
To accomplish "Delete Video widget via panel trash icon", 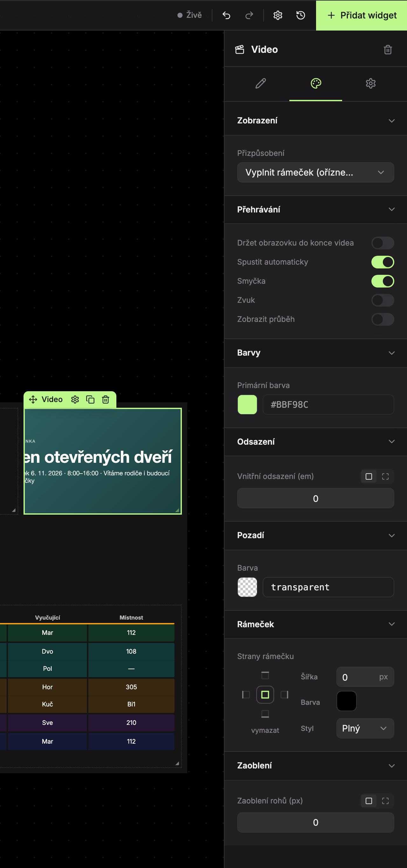I will point(388,50).
